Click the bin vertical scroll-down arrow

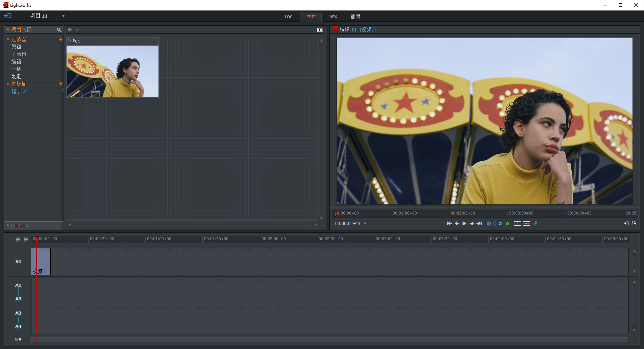[x=321, y=219]
